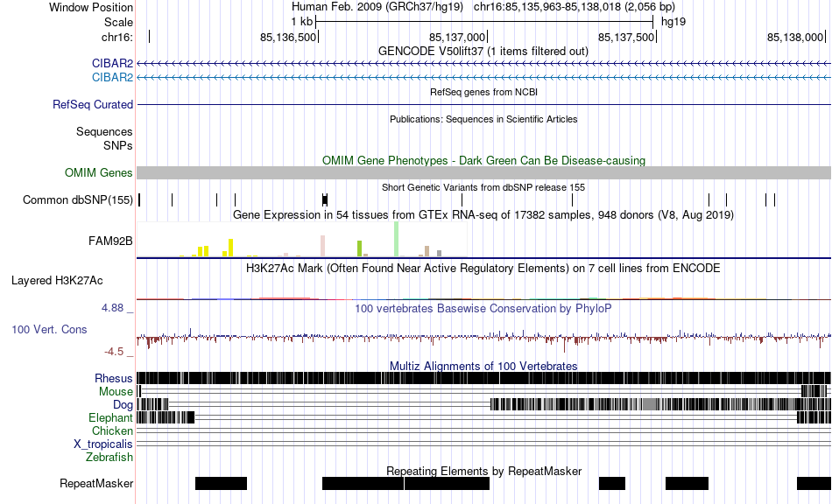Image resolution: width=832 pixels, height=504 pixels.
Task: Click the chr16: ruler label
Action: click(116, 37)
